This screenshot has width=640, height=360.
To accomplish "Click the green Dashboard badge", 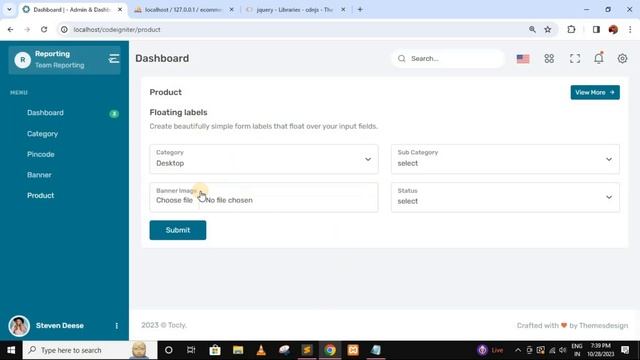I will (114, 114).
